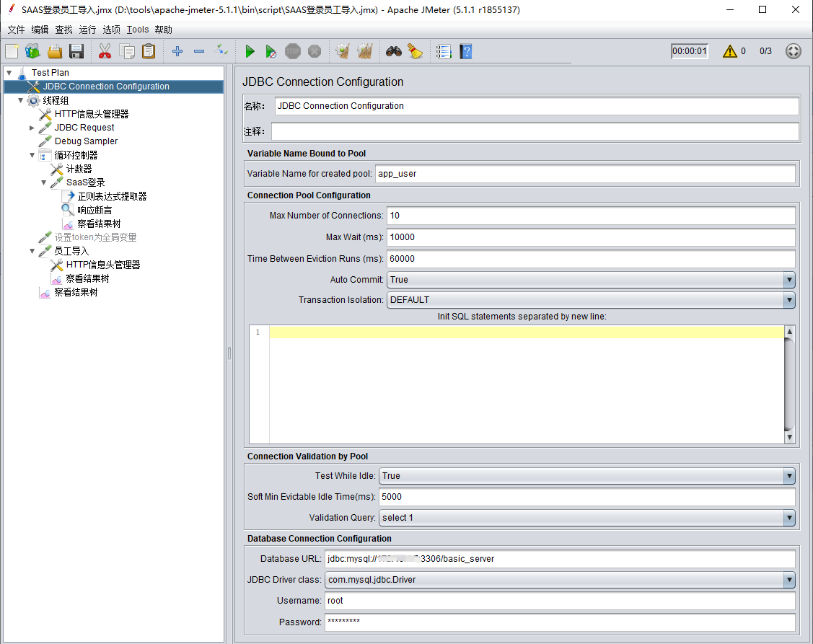Open the 编辑 menu
The width and height of the screenshot is (813, 644).
pos(40,30)
